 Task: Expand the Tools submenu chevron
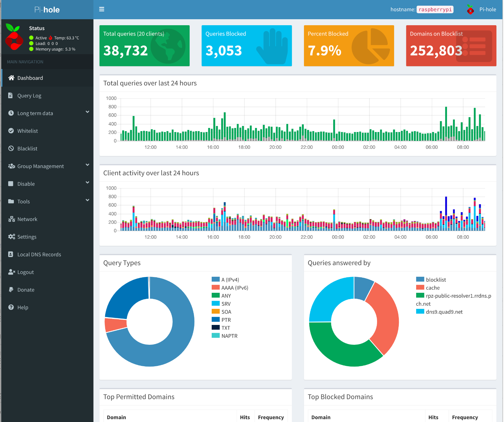click(87, 200)
